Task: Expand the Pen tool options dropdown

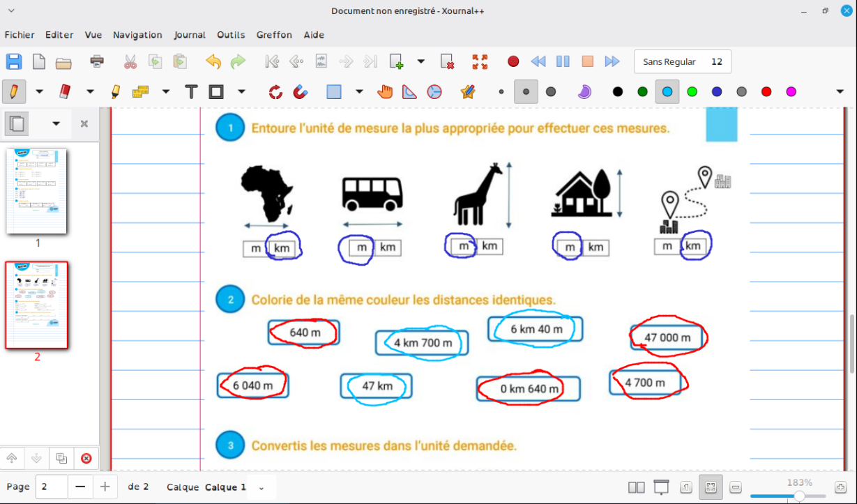Action: pos(39,91)
